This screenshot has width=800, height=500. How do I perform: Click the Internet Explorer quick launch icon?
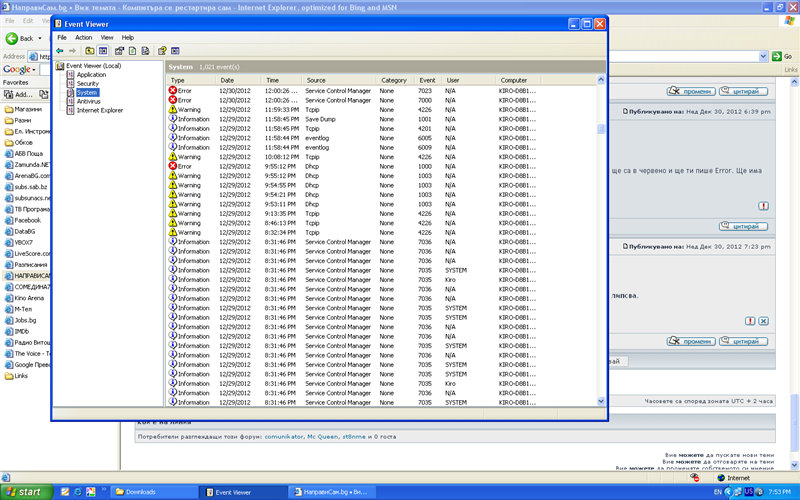click(78, 492)
